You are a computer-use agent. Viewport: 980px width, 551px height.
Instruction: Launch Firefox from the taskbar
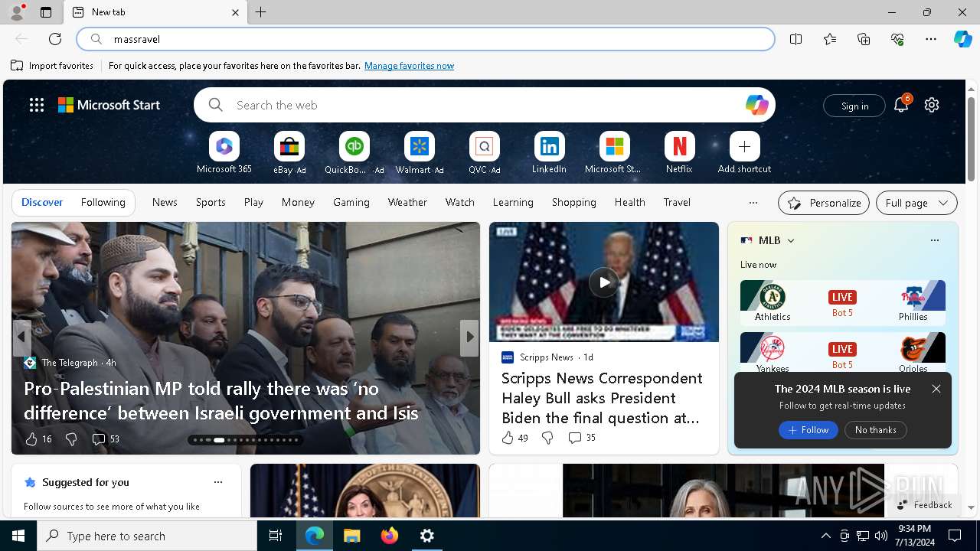pos(390,536)
